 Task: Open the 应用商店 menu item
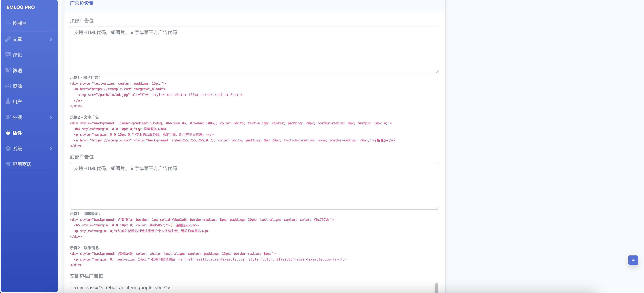tap(22, 164)
